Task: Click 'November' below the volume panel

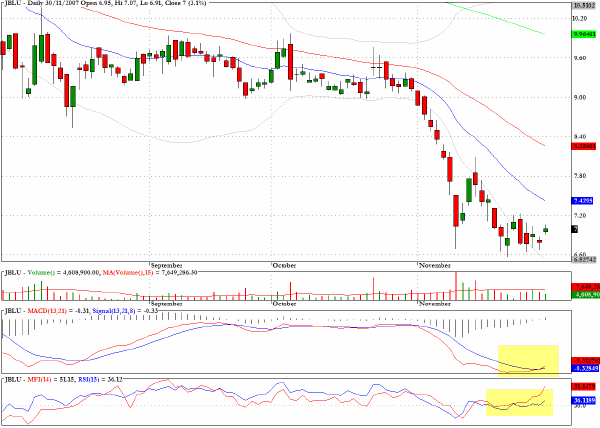Action: 435,304
